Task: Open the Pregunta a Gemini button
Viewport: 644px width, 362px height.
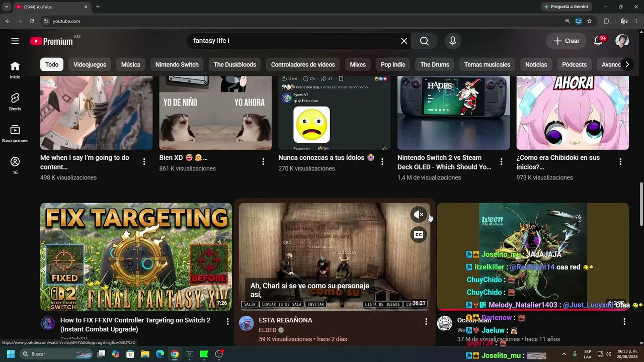Action: tap(566, 7)
